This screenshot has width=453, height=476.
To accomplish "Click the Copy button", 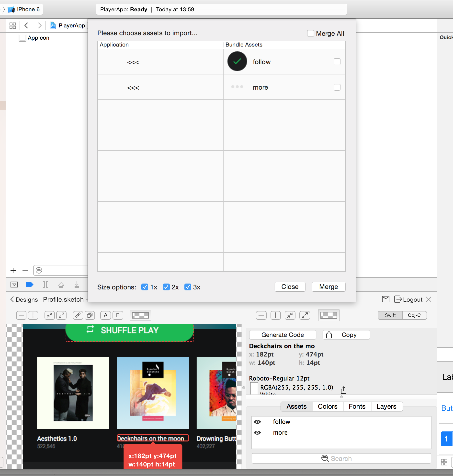I will click(346, 335).
